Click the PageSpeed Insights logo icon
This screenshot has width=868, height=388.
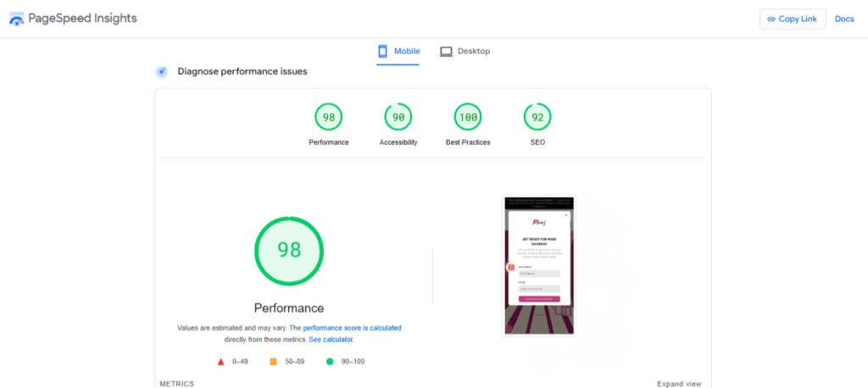point(18,19)
